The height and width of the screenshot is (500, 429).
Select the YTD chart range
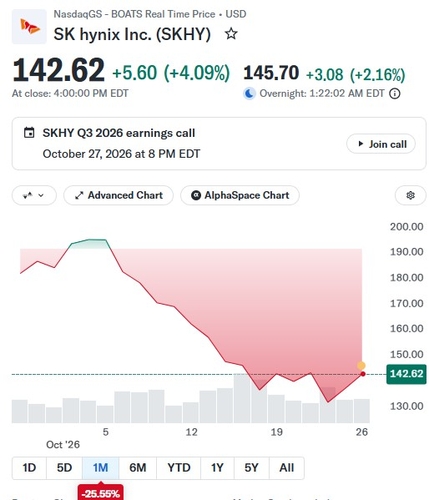pos(179,468)
